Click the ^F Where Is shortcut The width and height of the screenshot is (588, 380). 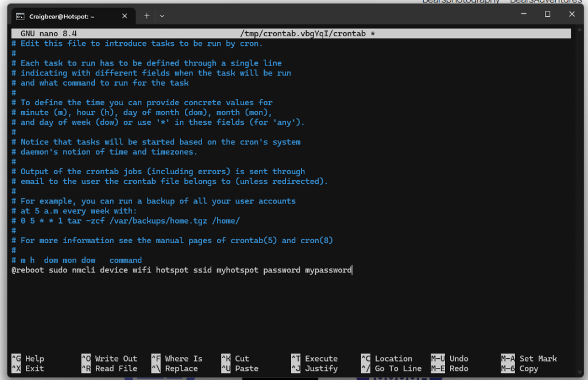(x=177, y=359)
